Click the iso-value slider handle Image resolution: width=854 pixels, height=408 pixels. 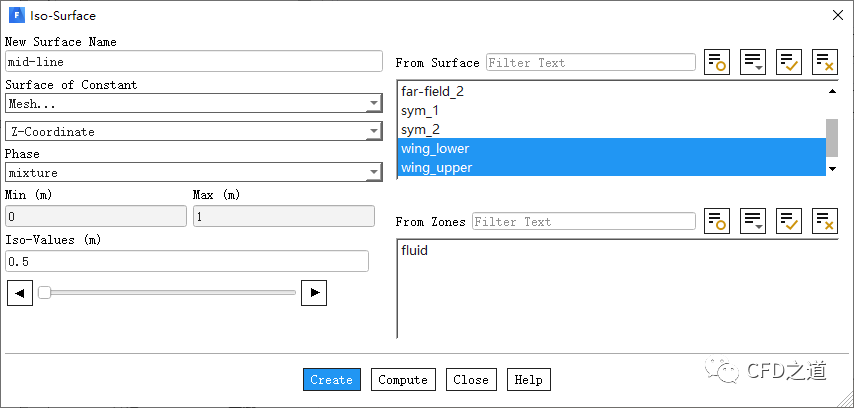pyautogui.click(x=44, y=293)
